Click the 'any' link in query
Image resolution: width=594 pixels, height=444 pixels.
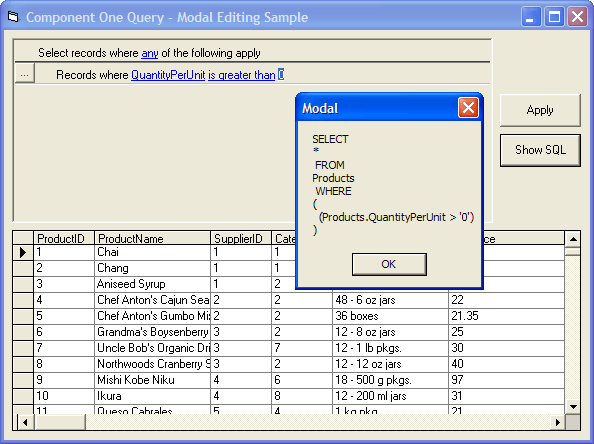[x=150, y=53]
